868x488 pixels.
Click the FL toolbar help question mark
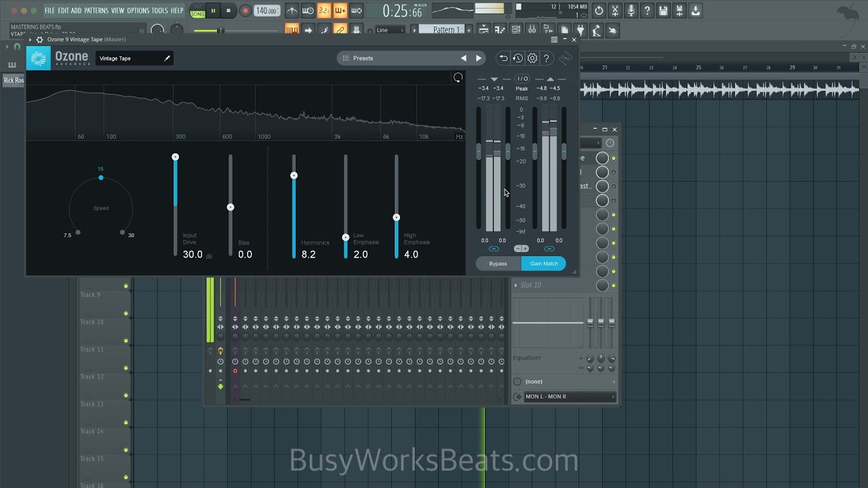tap(648, 11)
